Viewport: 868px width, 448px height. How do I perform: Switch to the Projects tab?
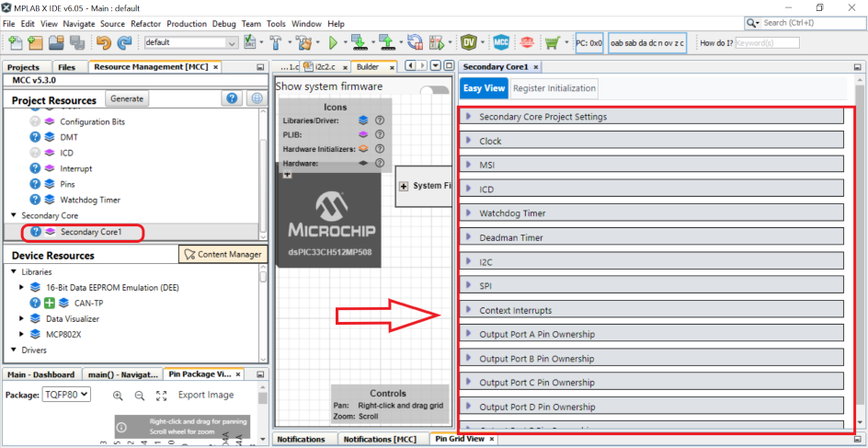(23, 67)
